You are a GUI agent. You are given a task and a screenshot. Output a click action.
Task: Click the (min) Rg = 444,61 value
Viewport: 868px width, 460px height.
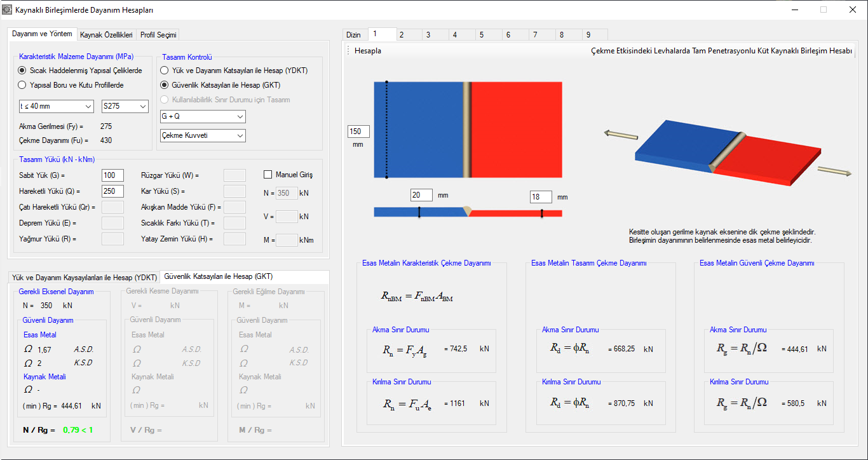pyautogui.click(x=73, y=405)
